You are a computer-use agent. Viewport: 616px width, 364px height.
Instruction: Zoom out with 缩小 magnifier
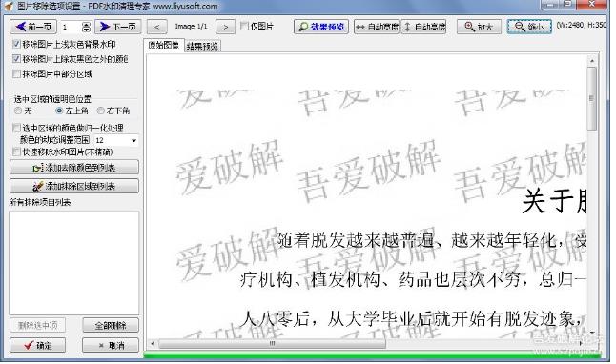tap(529, 27)
